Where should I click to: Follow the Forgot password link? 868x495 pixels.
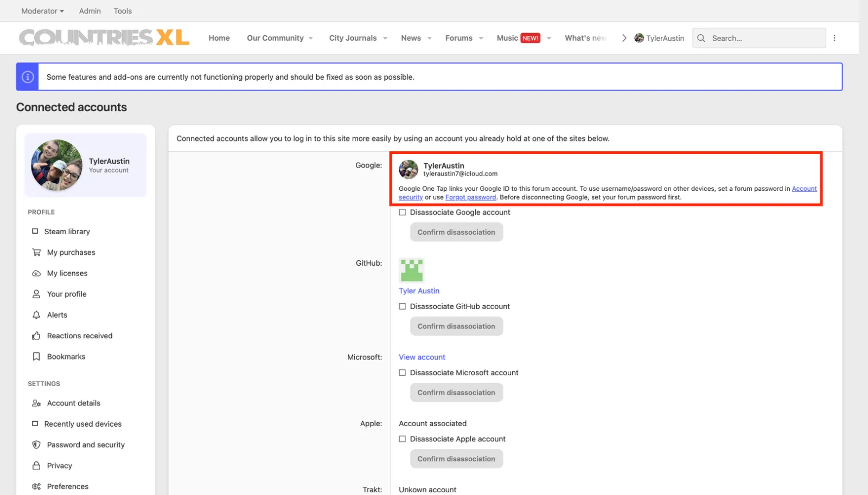(x=470, y=197)
